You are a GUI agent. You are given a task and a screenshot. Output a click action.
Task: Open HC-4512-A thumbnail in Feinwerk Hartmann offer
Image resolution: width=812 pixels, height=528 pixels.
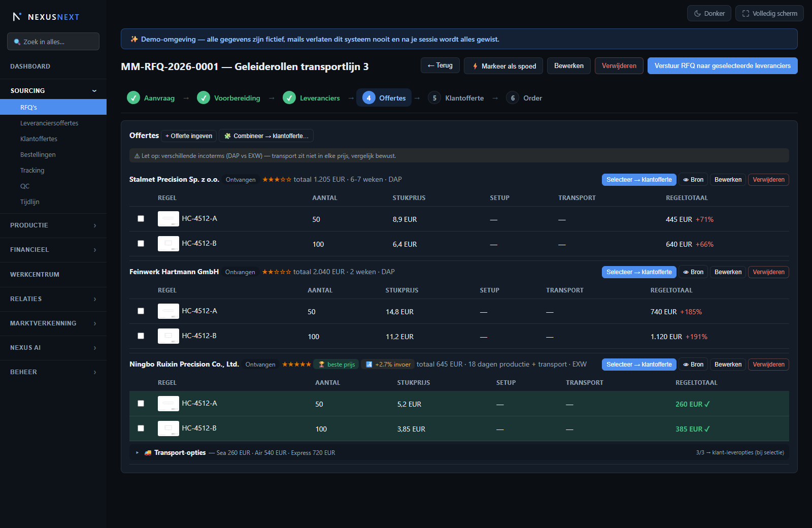(x=168, y=311)
